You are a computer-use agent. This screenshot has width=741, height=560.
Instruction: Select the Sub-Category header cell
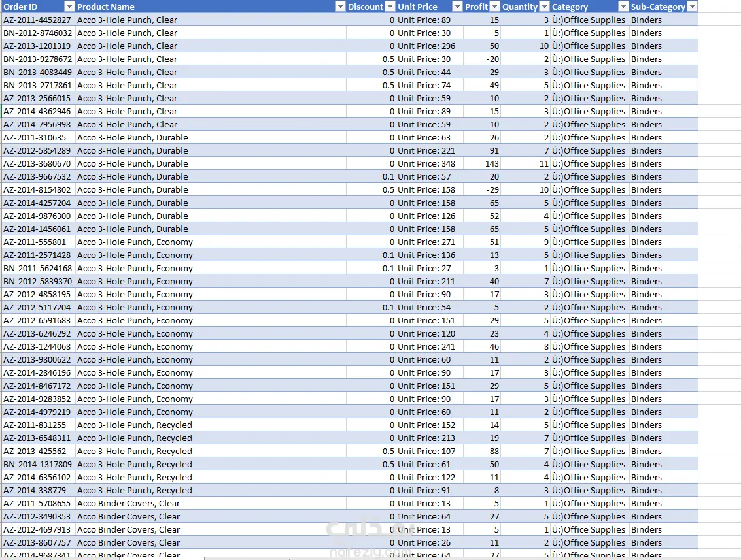coord(663,7)
